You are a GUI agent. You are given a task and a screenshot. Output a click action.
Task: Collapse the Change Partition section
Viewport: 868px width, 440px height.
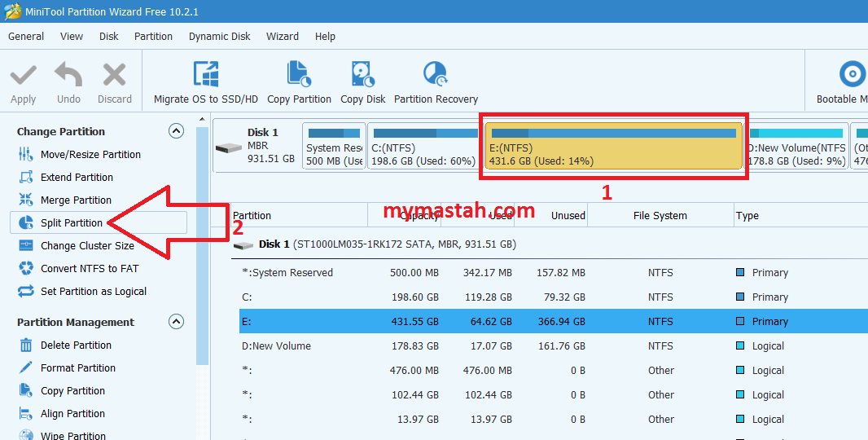[x=176, y=131]
